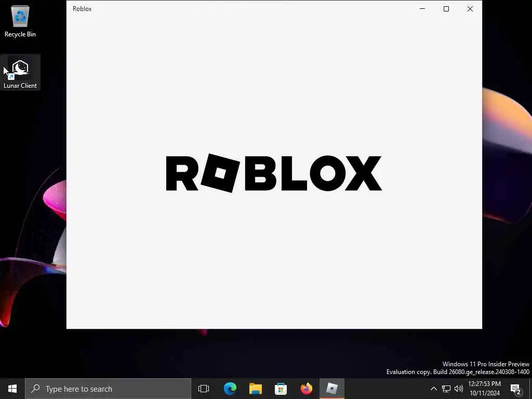Image resolution: width=532 pixels, height=399 pixels.
Task: Close the Roblox window
Action: [470, 8]
